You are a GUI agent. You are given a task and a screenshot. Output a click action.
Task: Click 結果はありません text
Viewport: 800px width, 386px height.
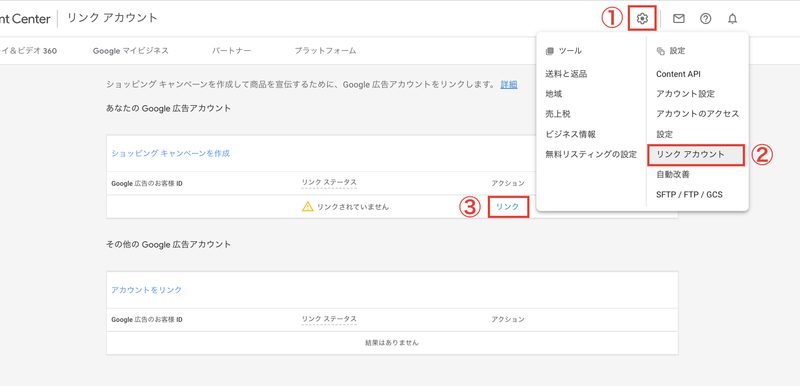click(392, 343)
